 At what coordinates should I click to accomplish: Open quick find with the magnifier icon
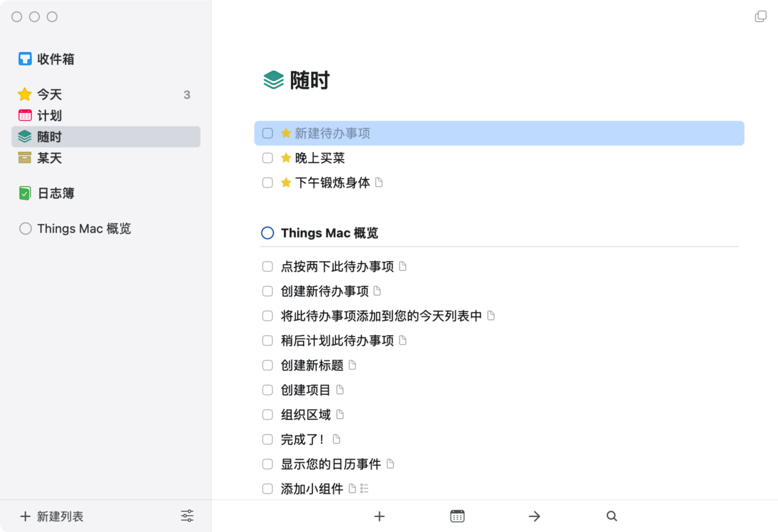(611, 516)
